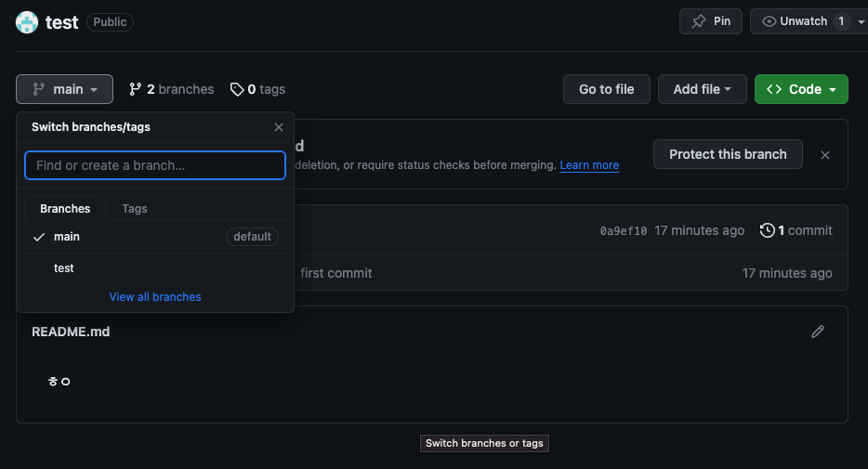Follow the Learn more link

[589, 164]
